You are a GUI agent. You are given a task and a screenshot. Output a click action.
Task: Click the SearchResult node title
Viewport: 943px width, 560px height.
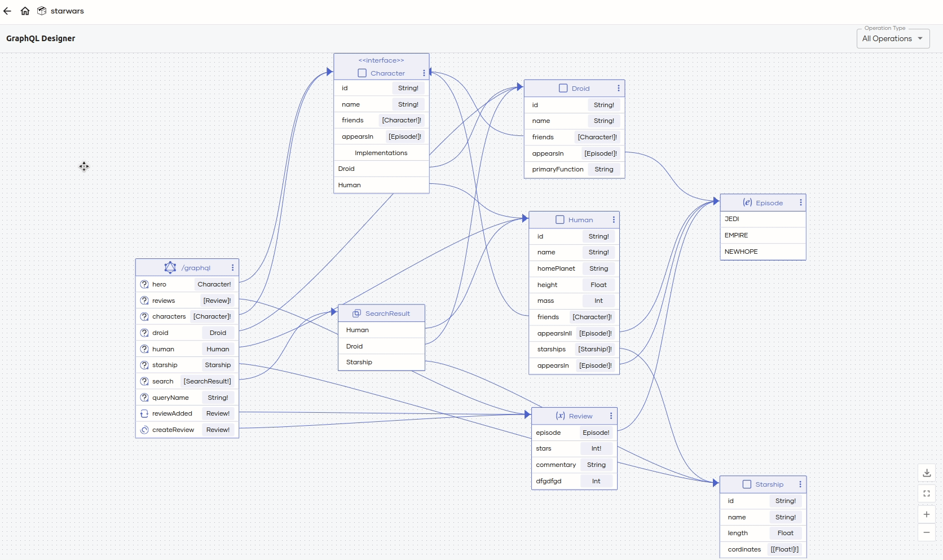coord(387,314)
